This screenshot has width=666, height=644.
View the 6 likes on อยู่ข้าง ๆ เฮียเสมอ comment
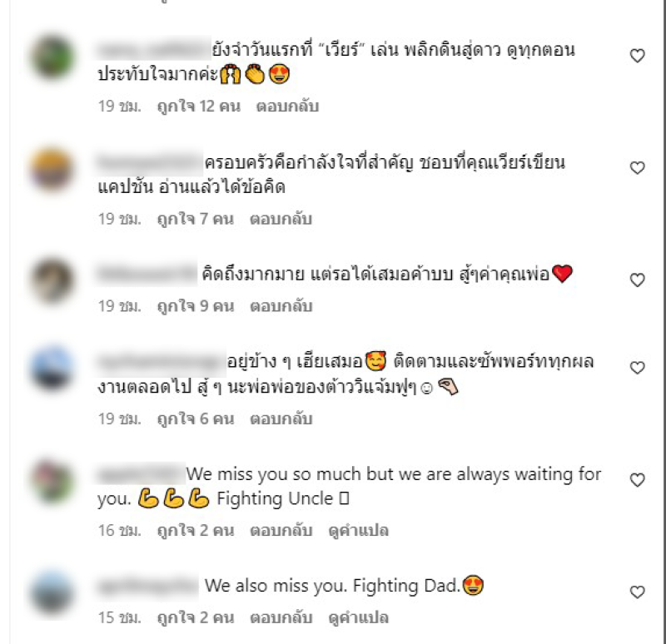pos(196,419)
